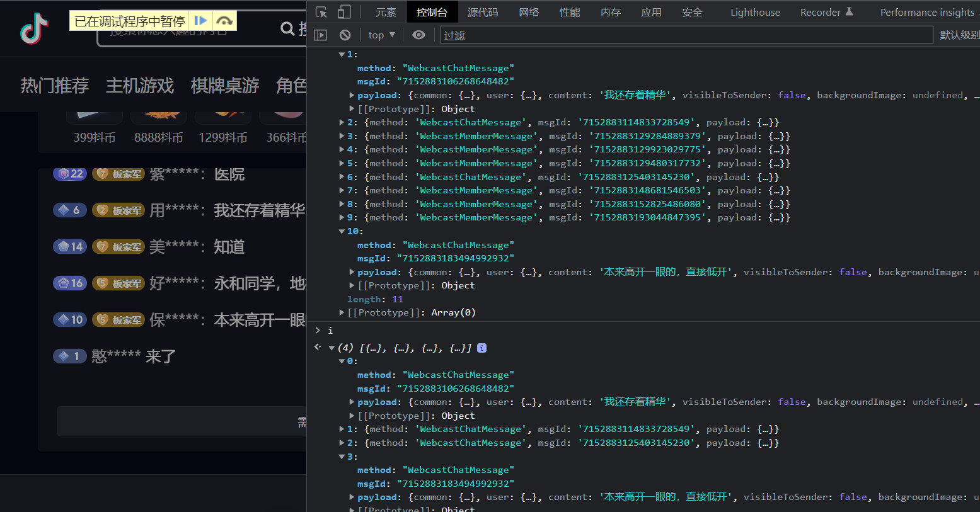Expand array item 6 WebcastChatMessage
Viewport: 980px width, 512px height.
342,177
